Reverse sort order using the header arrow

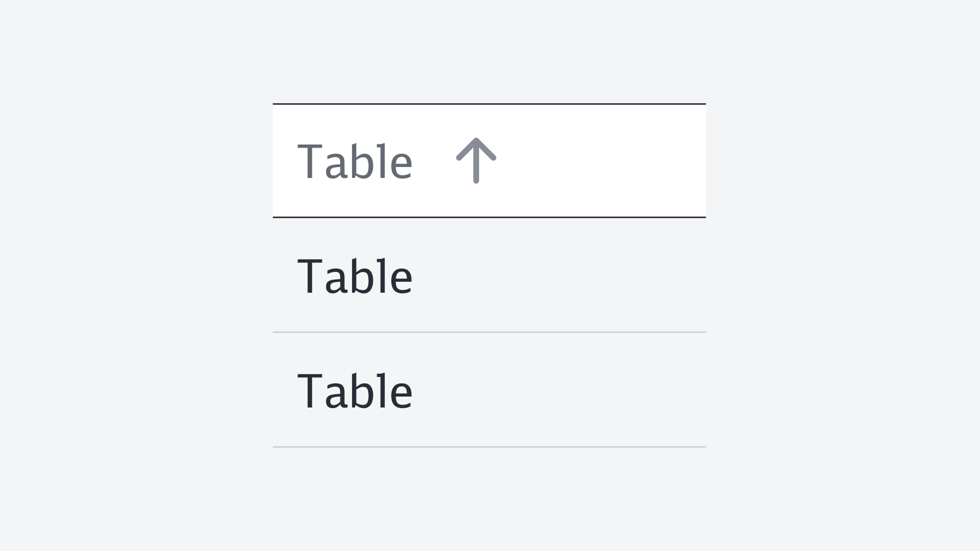click(x=476, y=160)
